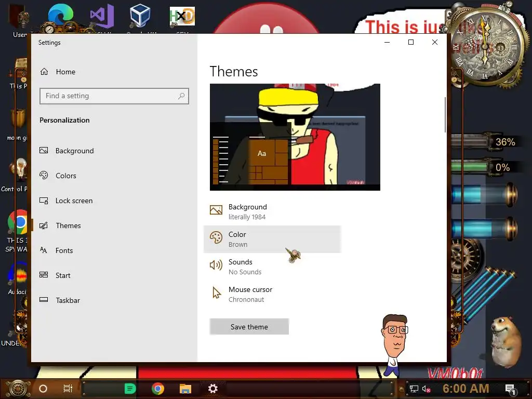Open File Explorer from the taskbar
This screenshot has height=399, width=532.
click(x=185, y=389)
